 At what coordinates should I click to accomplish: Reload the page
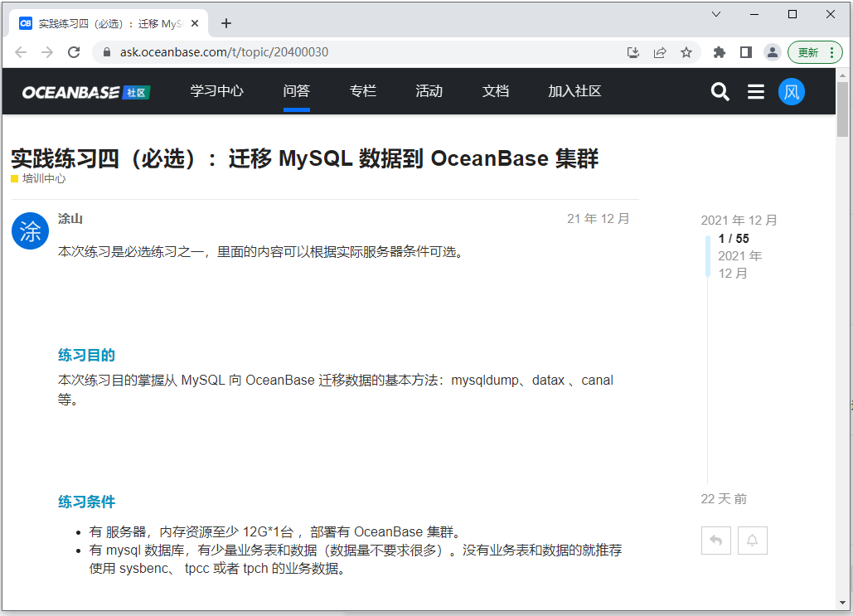pyautogui.click(x=74, y=52)
